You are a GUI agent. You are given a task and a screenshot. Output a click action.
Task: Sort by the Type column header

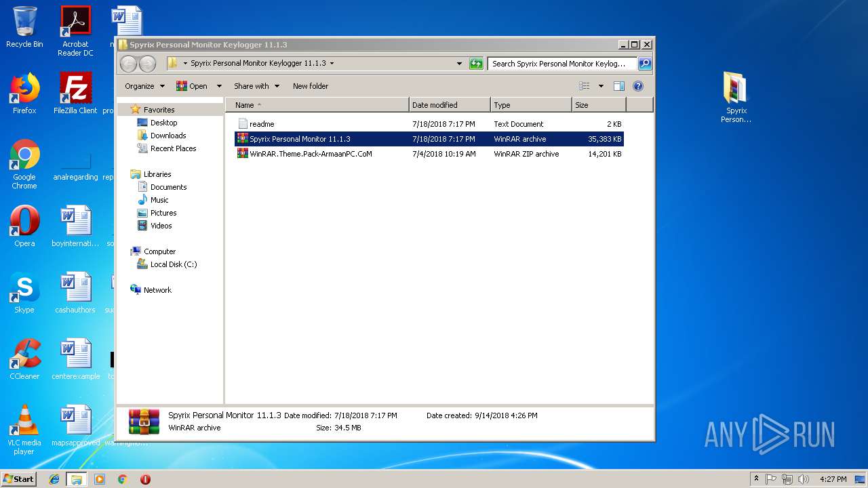click(x=531, y=105)
